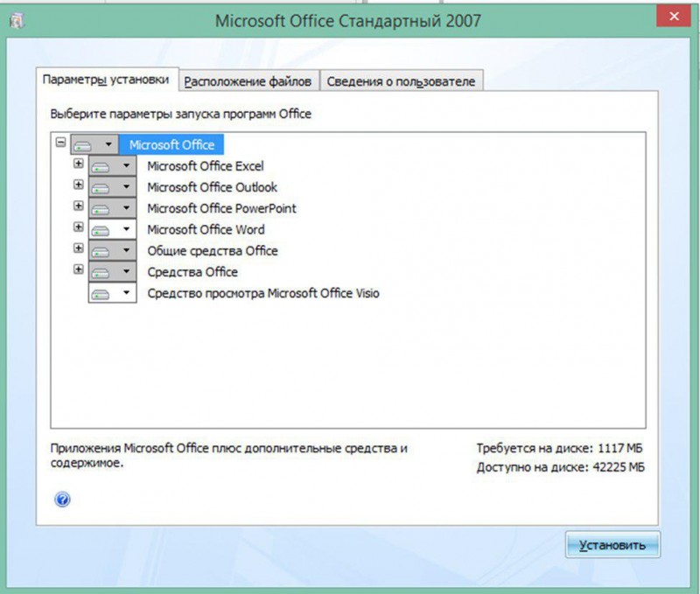Open install options dropdown for Visio viewer
This screenshot has width=700, height=594.
[113, 293]
